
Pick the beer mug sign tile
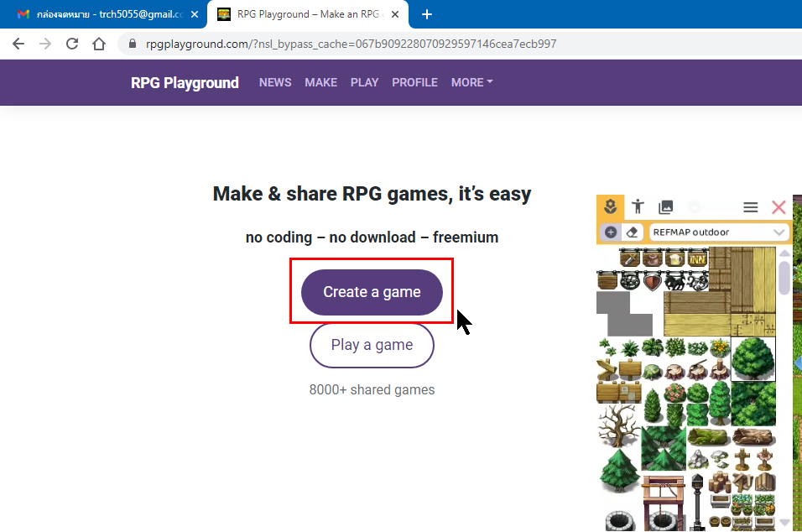coord(674,258)
